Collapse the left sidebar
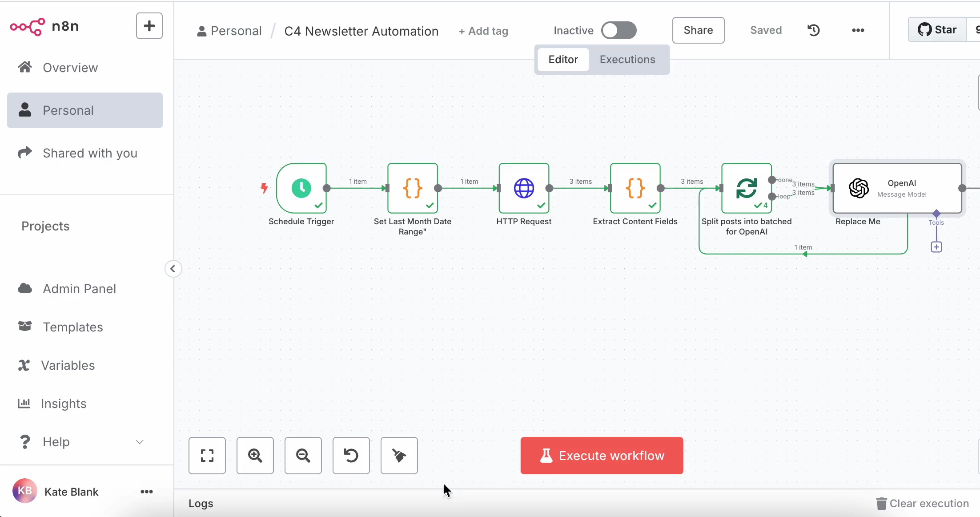Viewport: 980px width, 517px height. coord(173,269)
